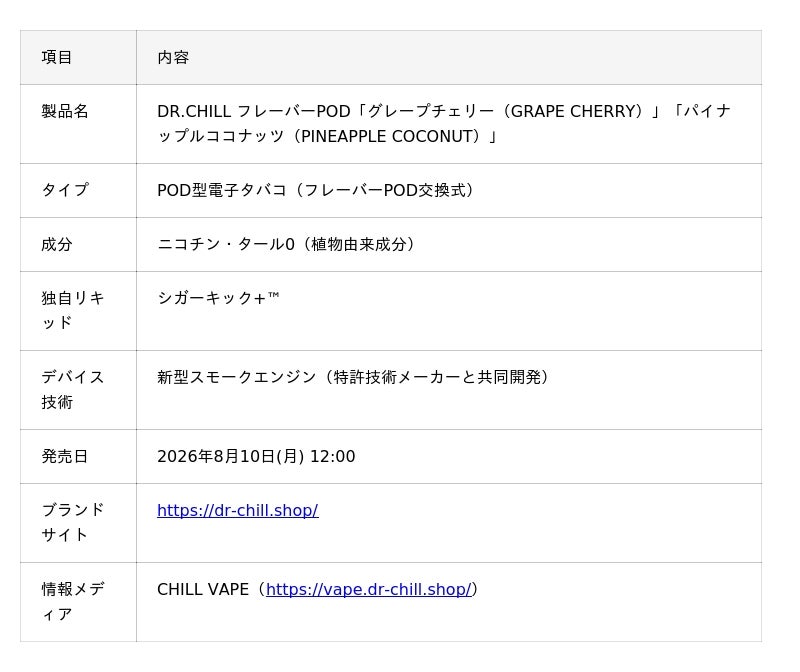Click the PINEAPPLE COCONUT flavor text
The height and width of the screenshot is (672, 800).
pos(390,136)
